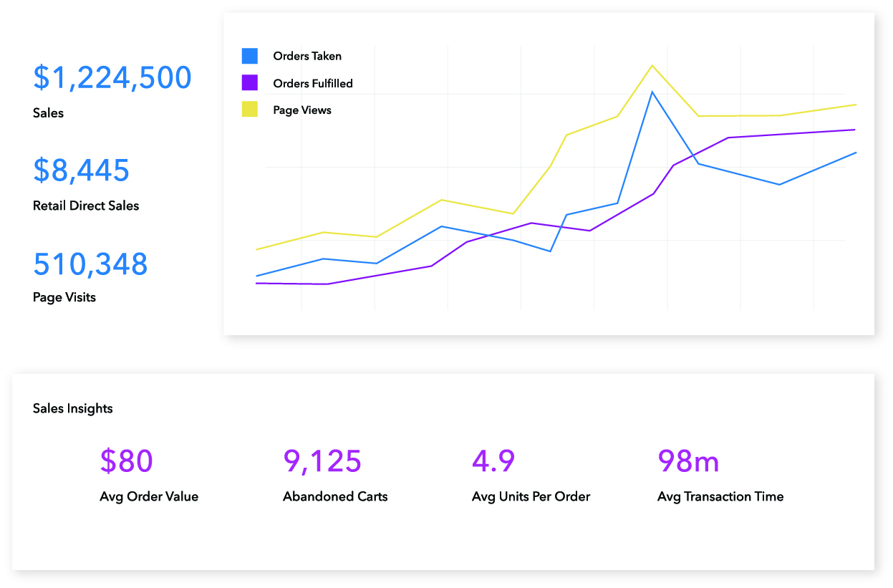Viewport: 893px width, 588px height.
Task: Click the 4.9 Avg Units Per Order value
Action: [x=493, y=461]
